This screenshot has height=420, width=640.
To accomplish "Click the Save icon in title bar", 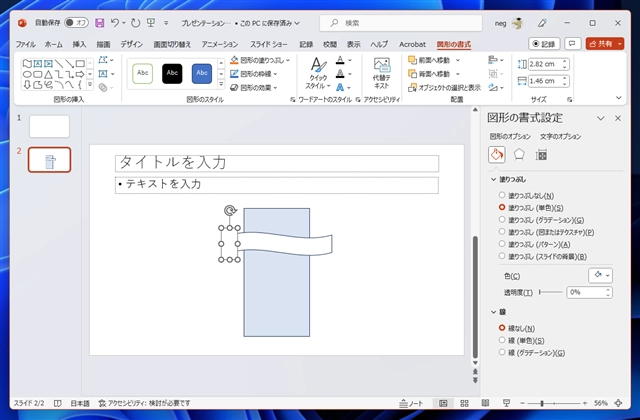I will click(x=100, y=23).
